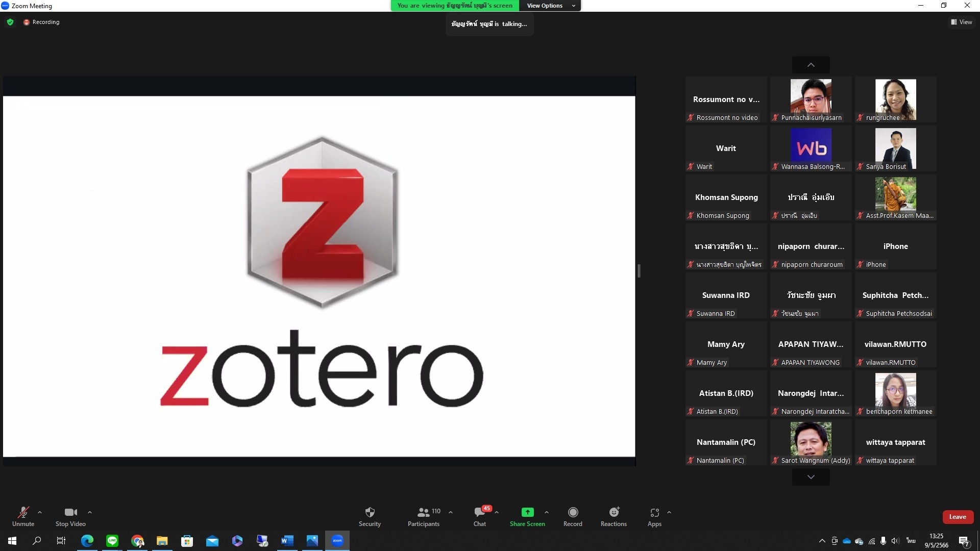Click the vilawan.RMUTTO participant tile
The width and height of the screenshot is (980, 551).
click(x=895, y=344)
